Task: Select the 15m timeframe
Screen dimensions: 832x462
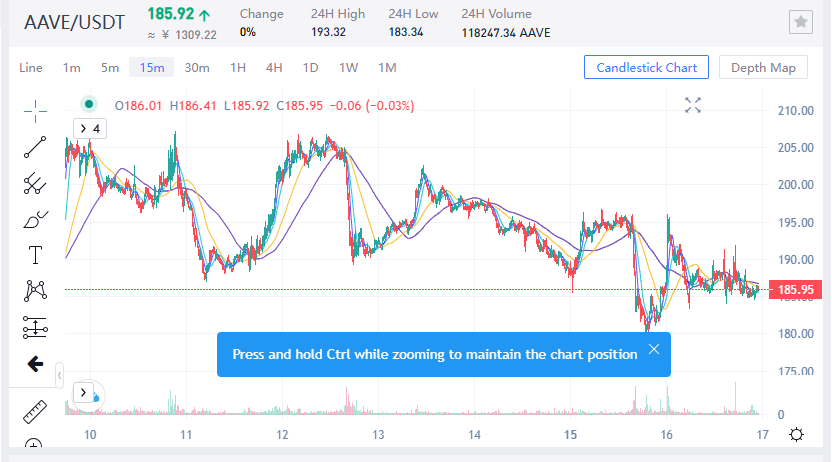Action: click(x=152, y=67)
